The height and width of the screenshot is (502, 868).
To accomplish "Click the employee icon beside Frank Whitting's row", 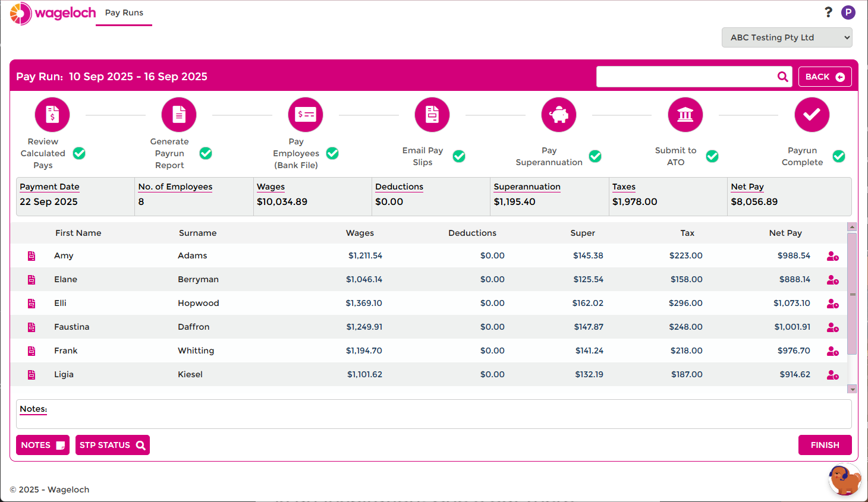I will coord(832,351).
